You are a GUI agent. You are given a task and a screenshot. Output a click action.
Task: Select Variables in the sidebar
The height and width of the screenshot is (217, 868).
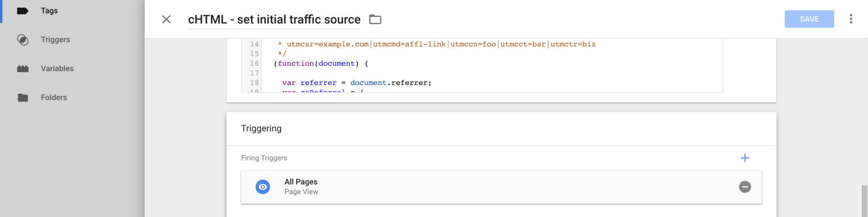(x=57, y=69)
